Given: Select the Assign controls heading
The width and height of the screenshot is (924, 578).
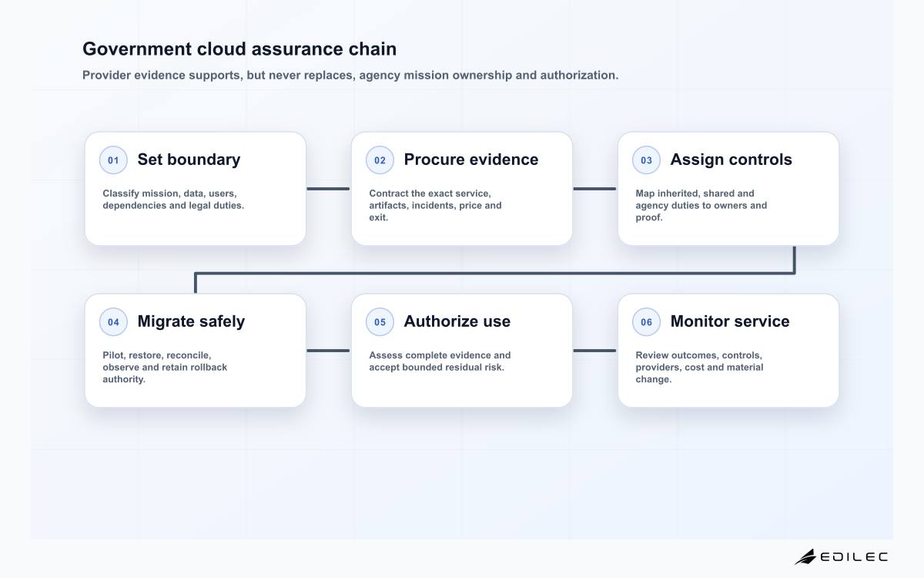Looking at the screenshot, I should click(731, 160).
